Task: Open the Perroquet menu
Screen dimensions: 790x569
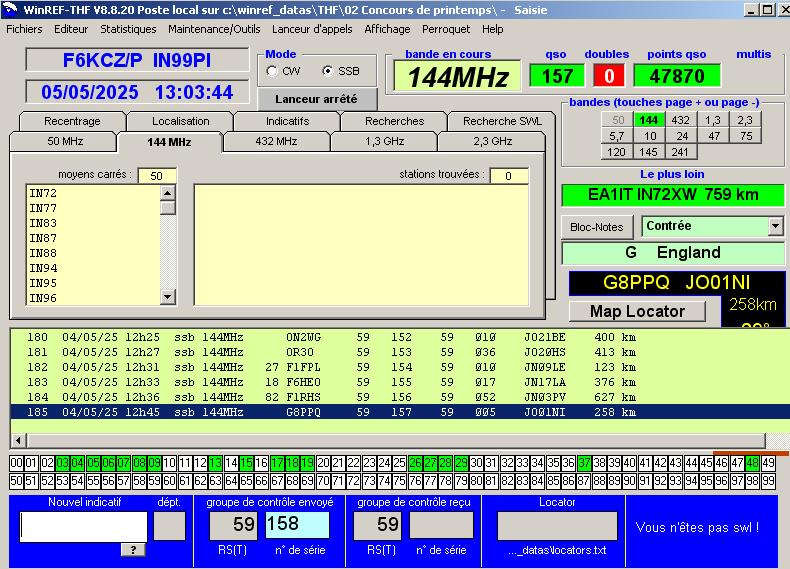Action: point(446,29)
